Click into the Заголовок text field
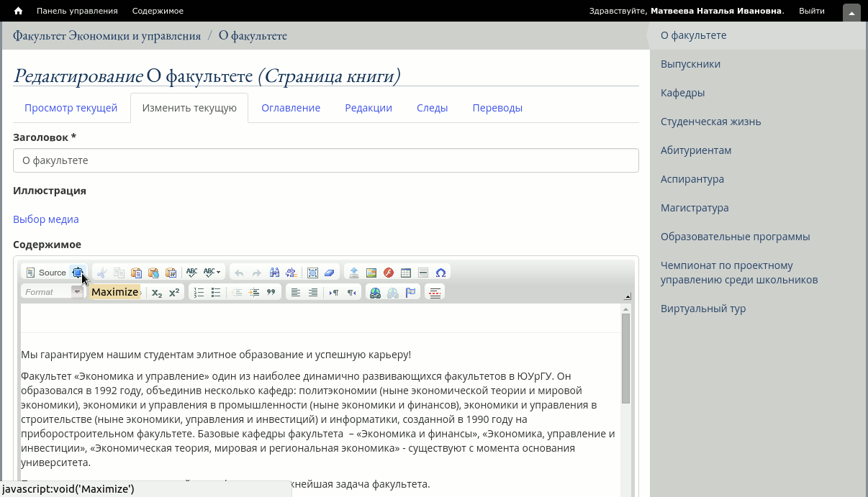This screenshot has height=497, width=868. tap(325, 160)
